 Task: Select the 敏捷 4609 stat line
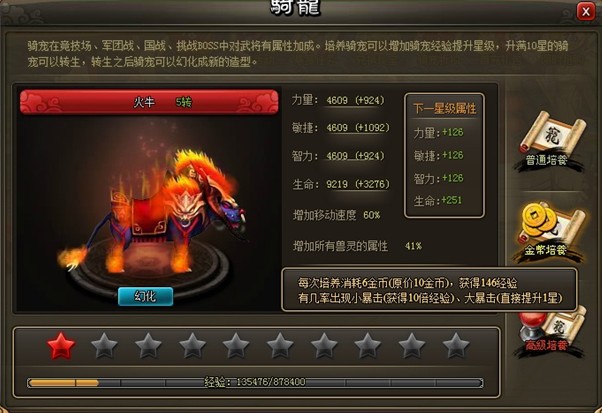pyautogui.click(x=341, y=128)
